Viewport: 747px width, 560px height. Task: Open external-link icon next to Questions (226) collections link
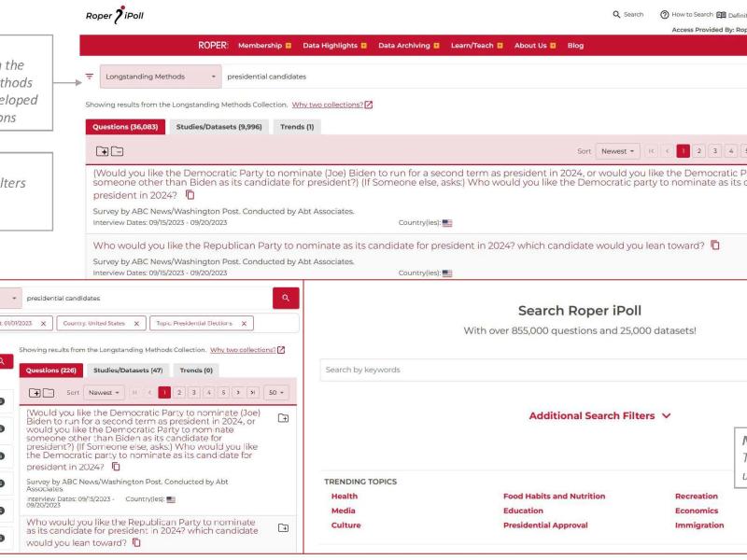(x=281, y=350)
